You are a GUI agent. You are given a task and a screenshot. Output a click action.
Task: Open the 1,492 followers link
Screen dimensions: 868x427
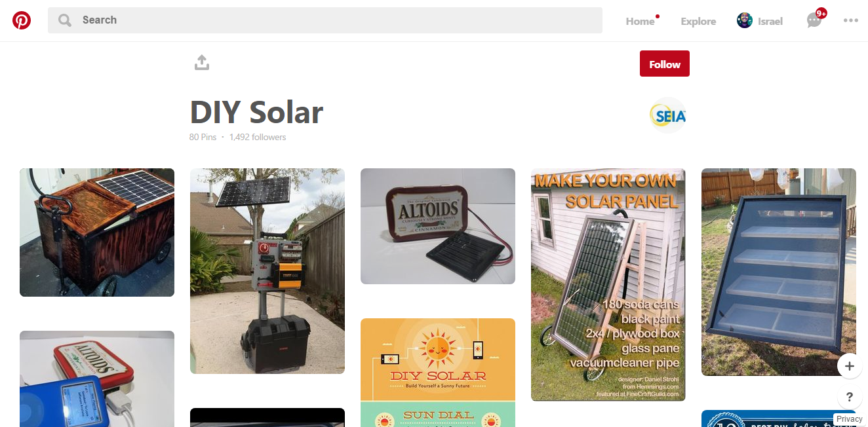tap(258, 137)
